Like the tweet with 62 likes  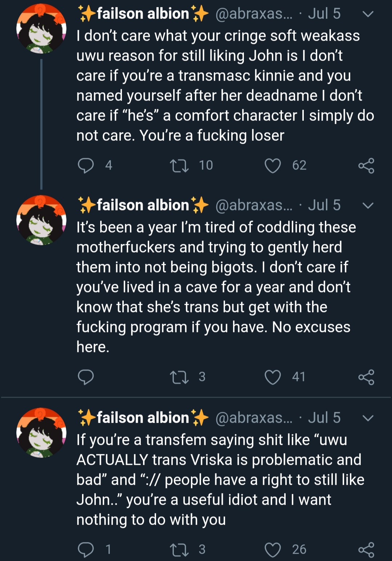pyautogui.click(x=273, y=166)
